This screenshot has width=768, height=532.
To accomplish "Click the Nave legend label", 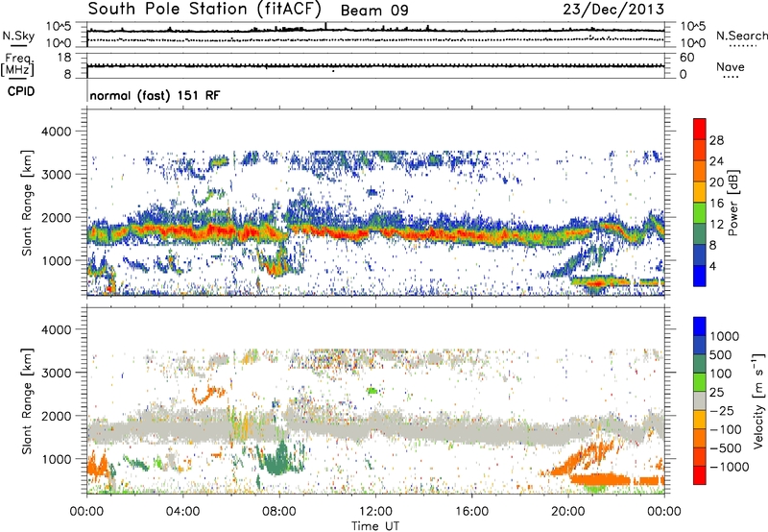I will [x=730, y=66].
